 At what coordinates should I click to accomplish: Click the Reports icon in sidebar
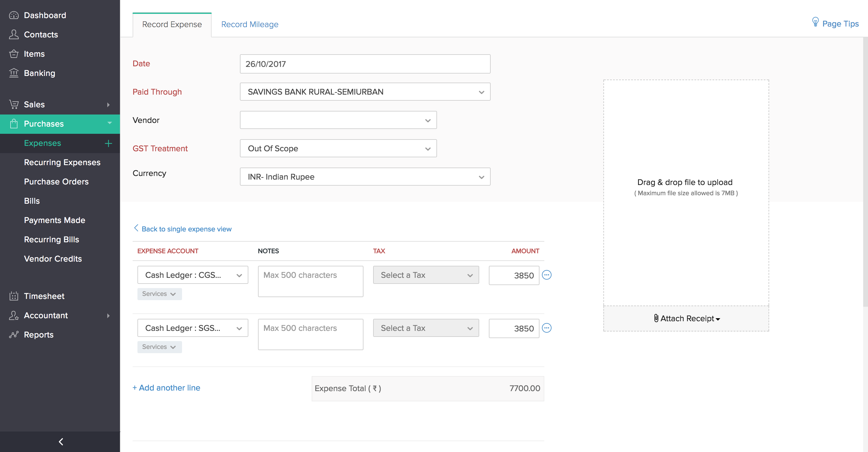point(15,334)
